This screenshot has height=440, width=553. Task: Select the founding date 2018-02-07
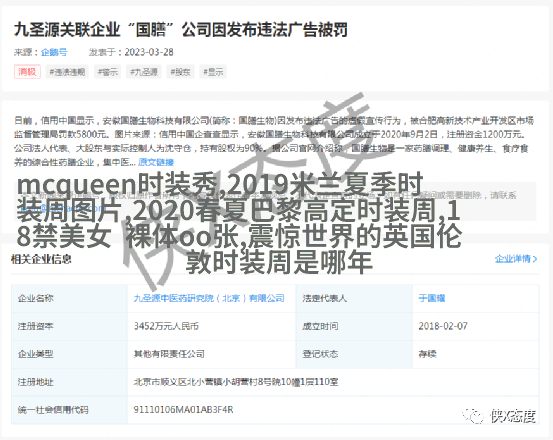tap(443, 326)
